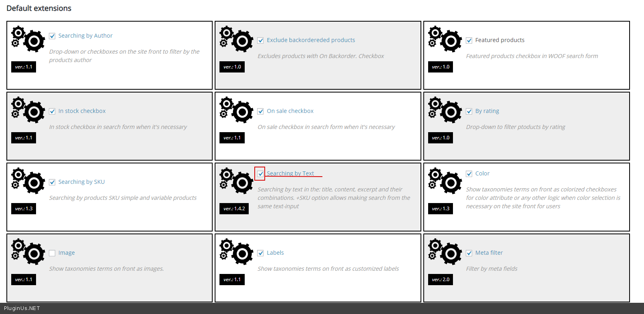
Task: Click the ver. 1.4.2 badge on Searching by Text
Action: 234,209
